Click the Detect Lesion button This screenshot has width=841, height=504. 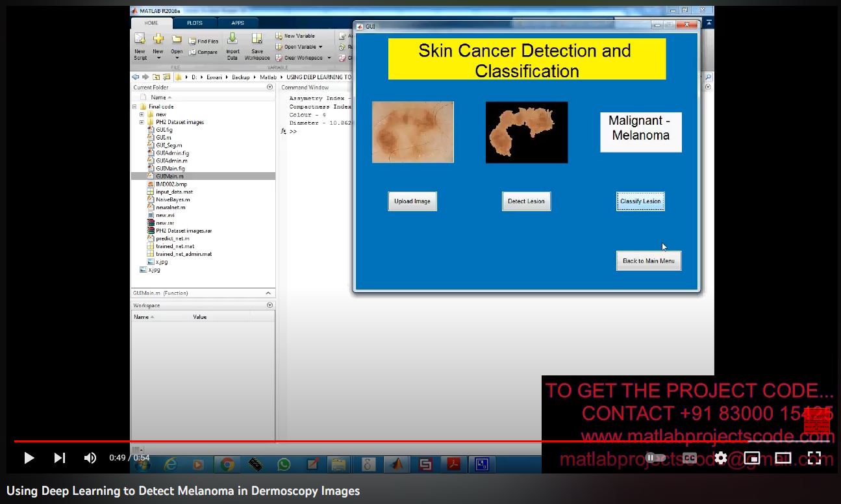(x=526, y=201)
